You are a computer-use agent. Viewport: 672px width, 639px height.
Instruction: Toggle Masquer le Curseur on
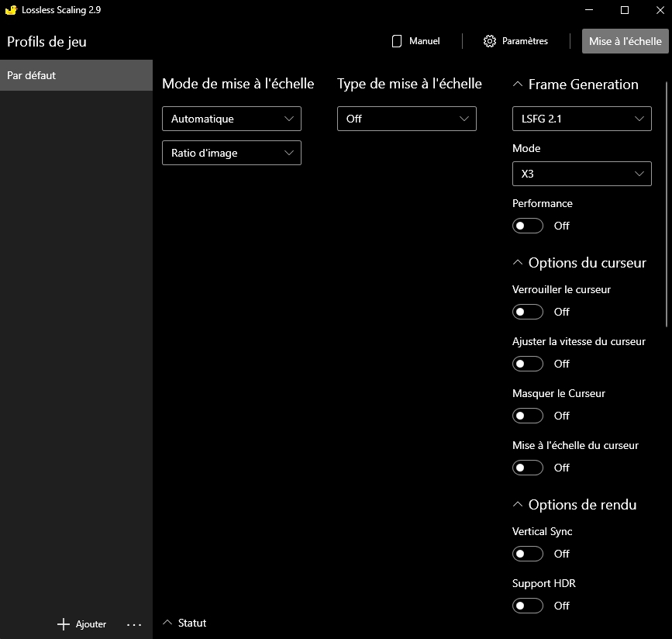pos(528,416)
